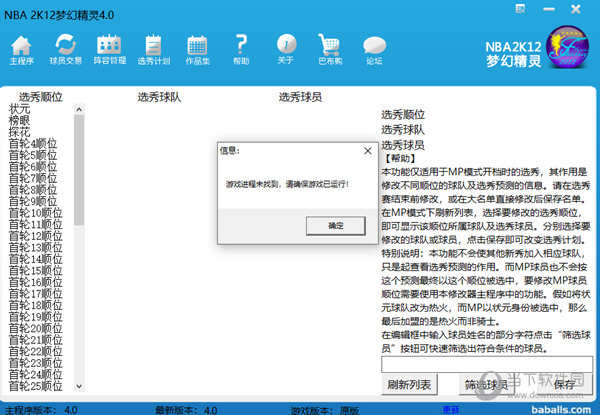Select 状元 in draft order list
The height and width of the screenshot is (415, 600).
[x=20, y=109]
